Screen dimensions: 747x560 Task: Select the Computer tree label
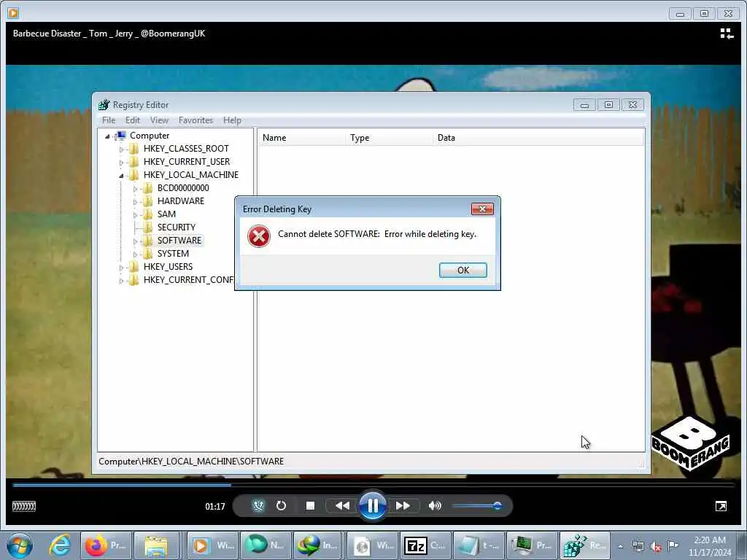click(149, 136)
